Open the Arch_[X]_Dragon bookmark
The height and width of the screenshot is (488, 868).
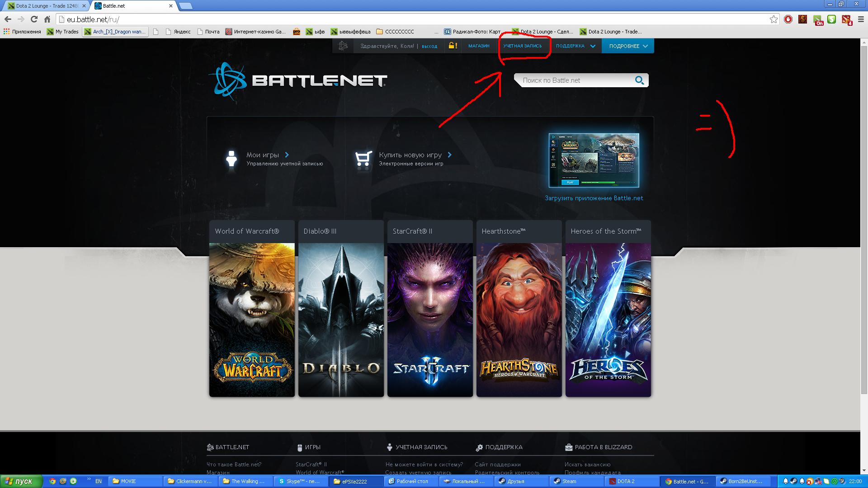(115, 32)
